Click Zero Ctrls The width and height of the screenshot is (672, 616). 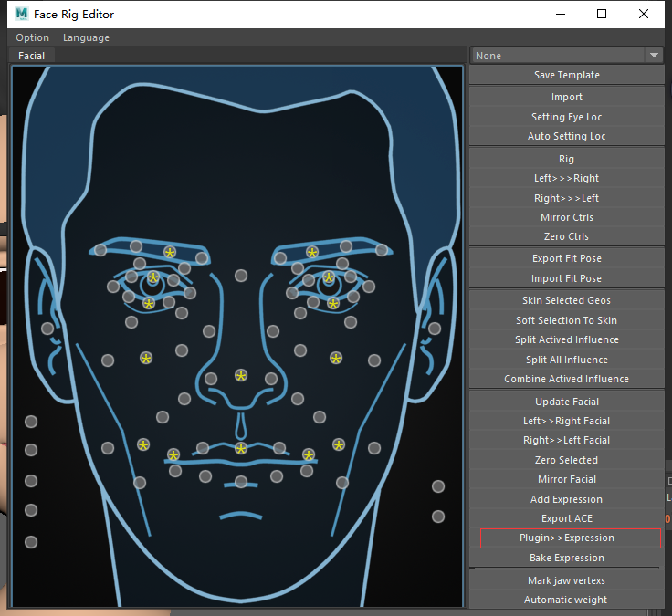(x=567, y=236)
